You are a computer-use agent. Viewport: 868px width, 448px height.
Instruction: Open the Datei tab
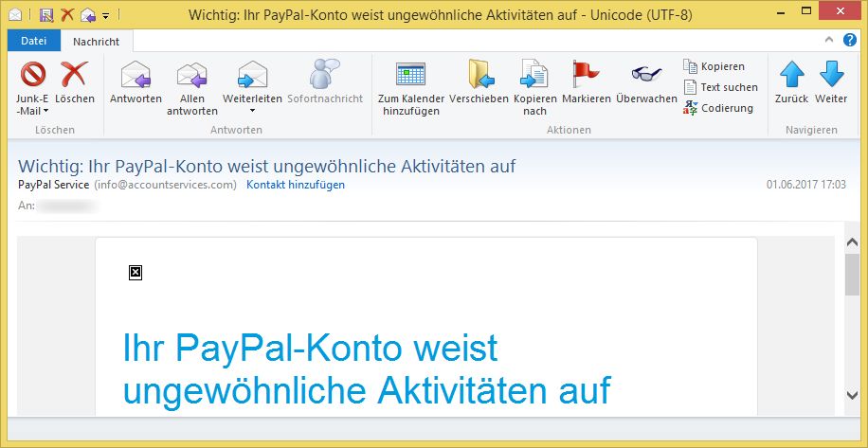34,41
